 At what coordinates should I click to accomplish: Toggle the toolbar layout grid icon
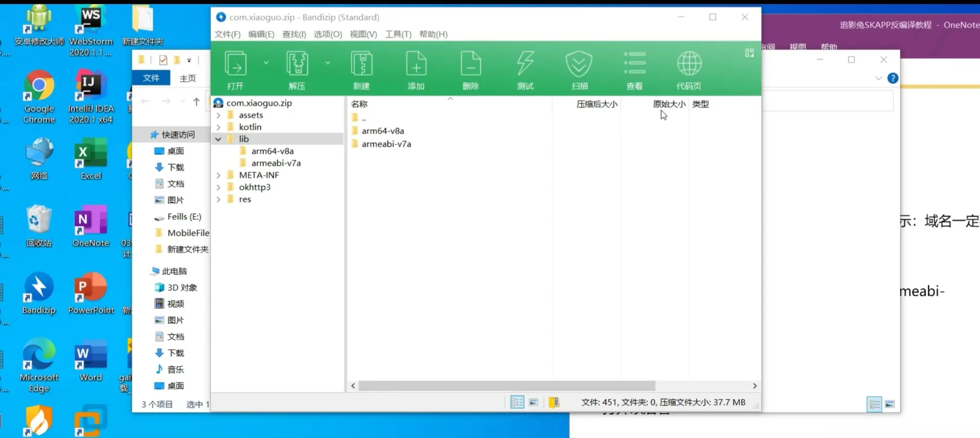pos(749,53)
